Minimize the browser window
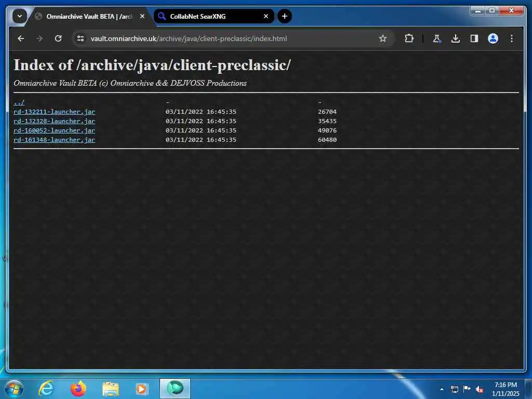The height and width of the screenshot is (399, 532). [x=478, y=11]
